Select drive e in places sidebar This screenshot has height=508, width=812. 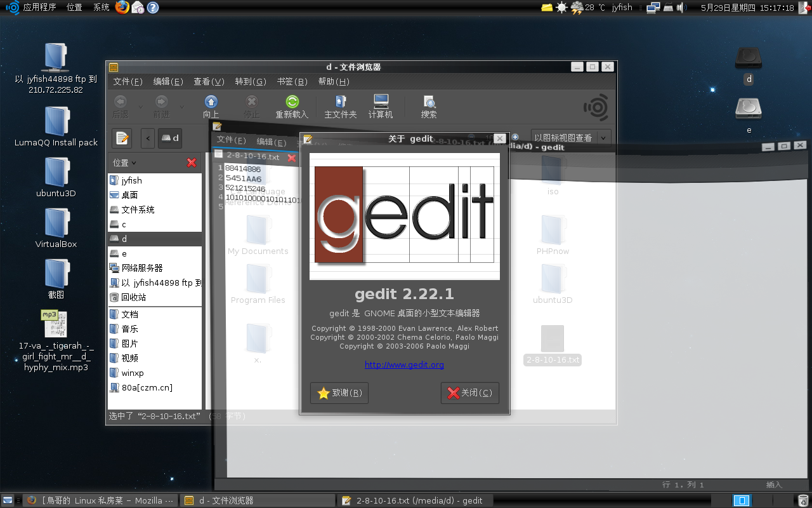pos(155,253)
